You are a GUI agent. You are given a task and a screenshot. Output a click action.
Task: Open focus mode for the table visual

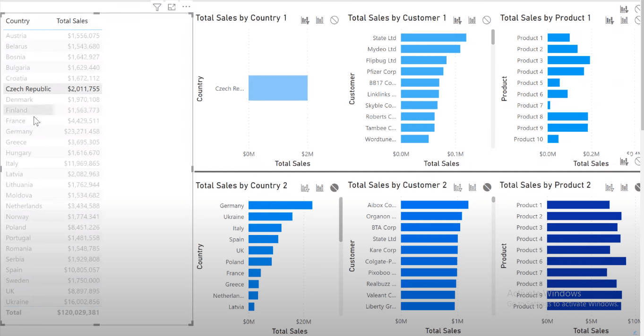[x=172, y=7]
